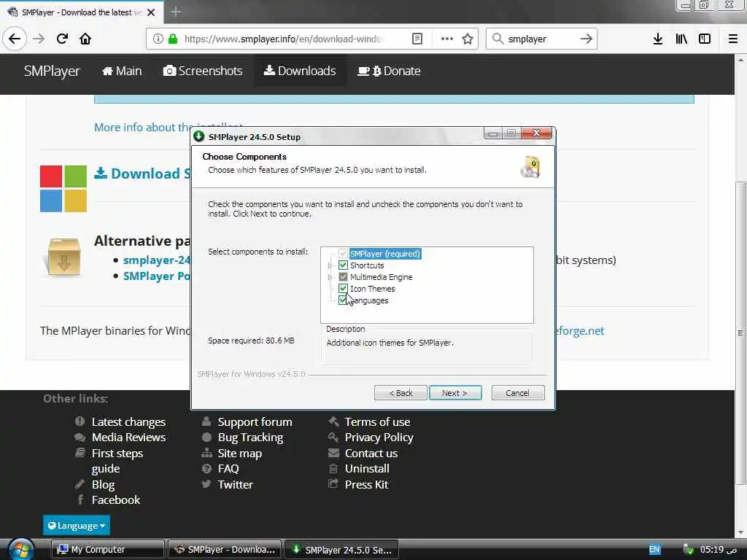The image size is (747, 560).
Task: Click the search go arrow
Action: 587,39
